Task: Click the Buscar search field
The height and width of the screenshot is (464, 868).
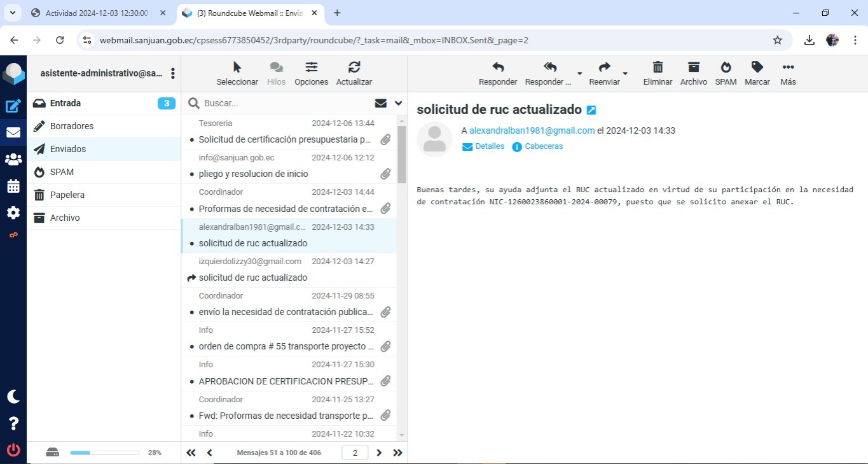Action: (286, 103)
